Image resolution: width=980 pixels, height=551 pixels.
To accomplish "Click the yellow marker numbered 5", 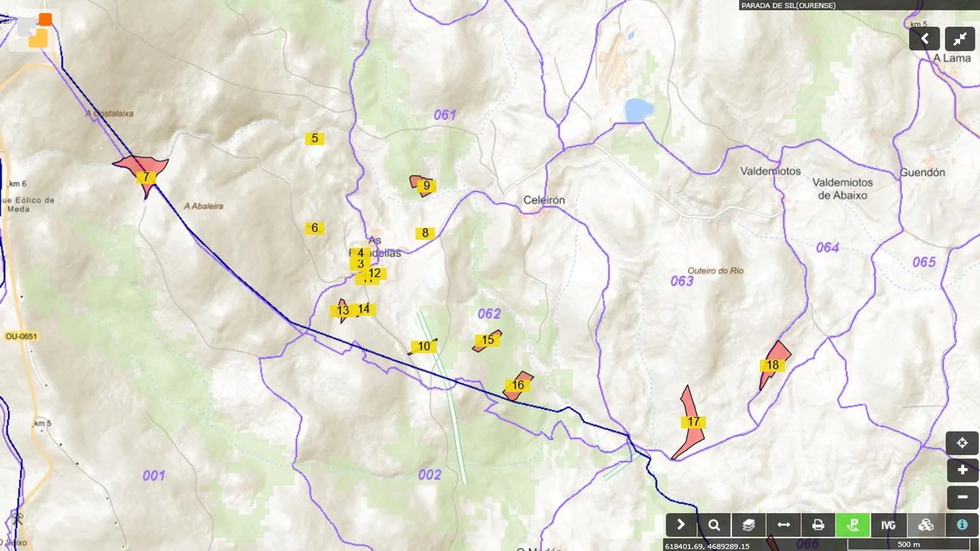I will [x=315, y=138].
